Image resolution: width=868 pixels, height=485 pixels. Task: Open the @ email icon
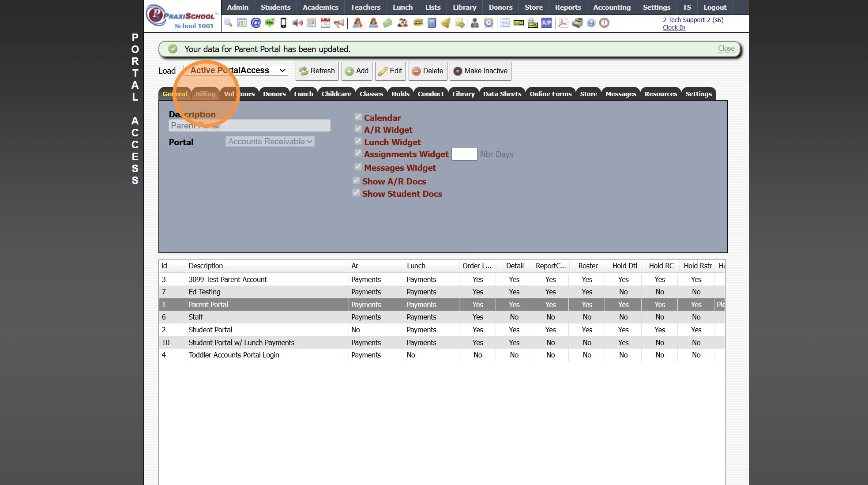click(x=256, y=23)
